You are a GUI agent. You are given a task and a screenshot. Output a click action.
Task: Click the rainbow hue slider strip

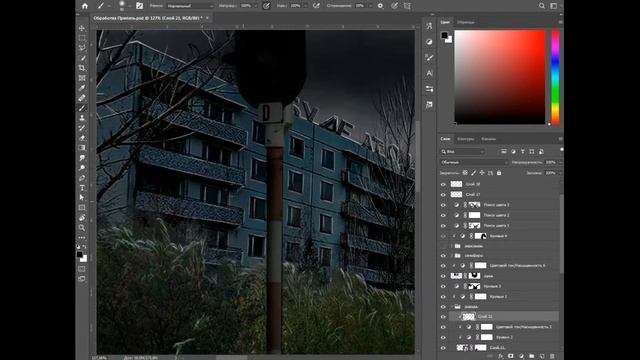556,77
